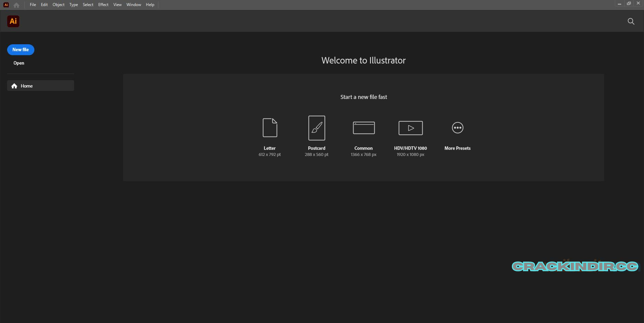Viewport: 644px width, 323px height.
Task: Choose the HDV/HDTV 1080 video preset icon
Action: tap(411, 128)
